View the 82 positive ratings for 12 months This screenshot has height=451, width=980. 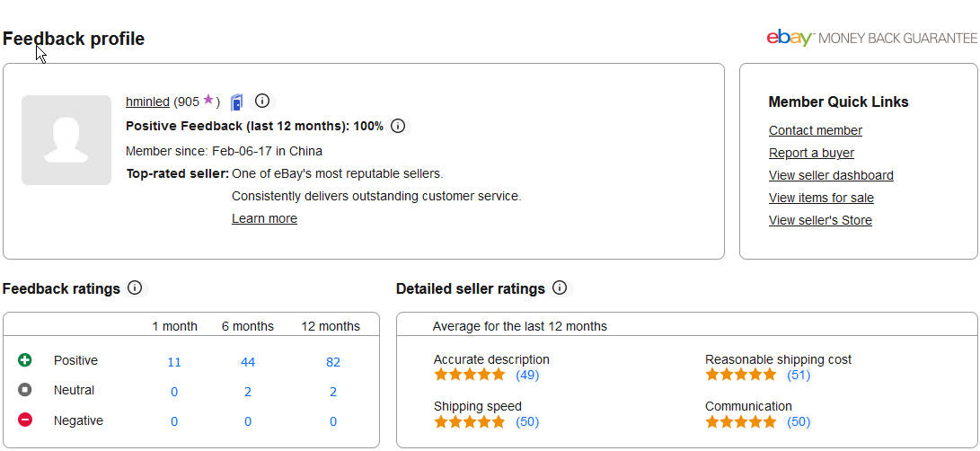333,362
